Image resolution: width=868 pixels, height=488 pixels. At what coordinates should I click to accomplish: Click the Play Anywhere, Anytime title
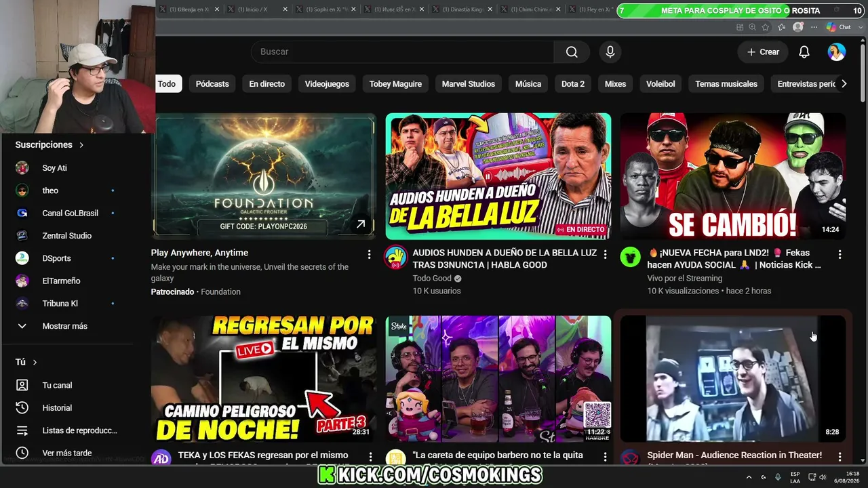199,253
